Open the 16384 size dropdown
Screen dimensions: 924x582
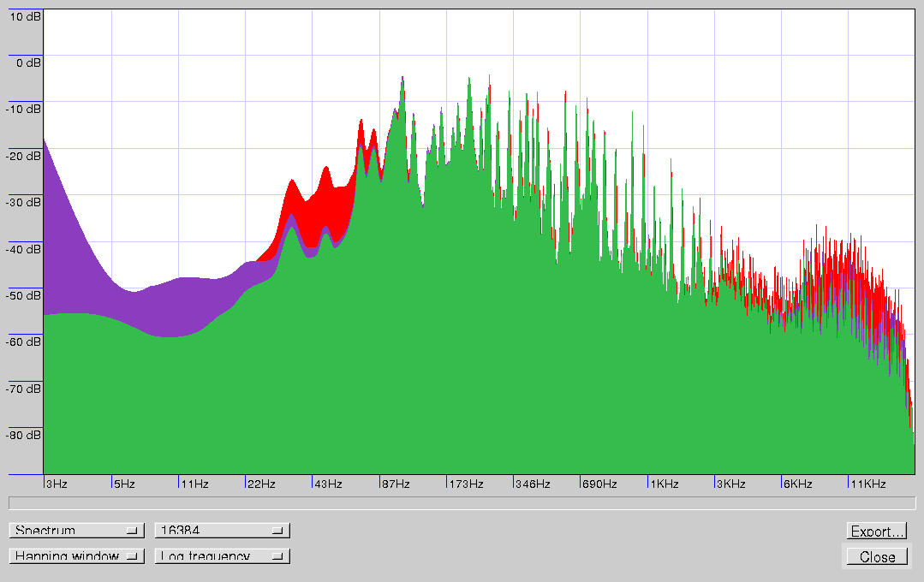pos(222,531)
